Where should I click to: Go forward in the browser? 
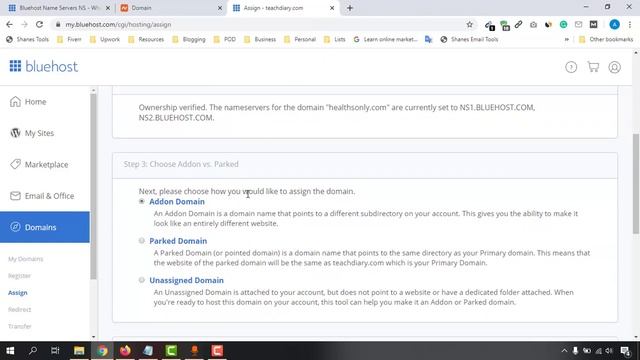click(x=24, y=24)
